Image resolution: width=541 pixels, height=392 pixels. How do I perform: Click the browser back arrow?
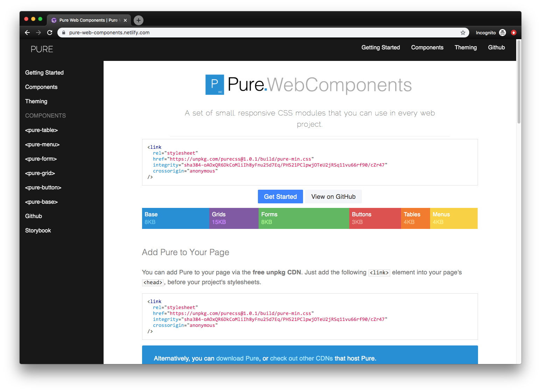point(27,32)
